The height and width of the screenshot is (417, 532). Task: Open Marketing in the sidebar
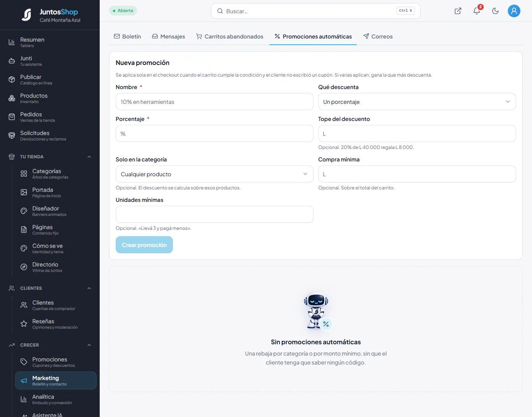tap(56, 380)
